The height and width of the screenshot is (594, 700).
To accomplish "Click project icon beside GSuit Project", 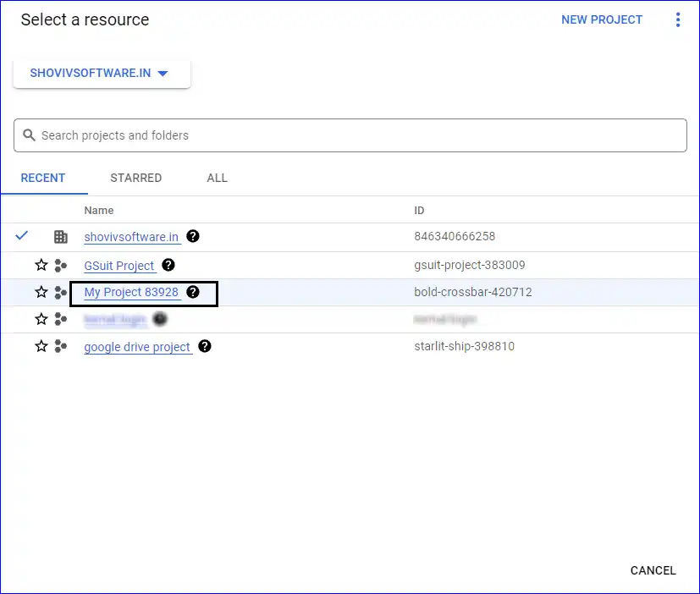I will point(60,266).
